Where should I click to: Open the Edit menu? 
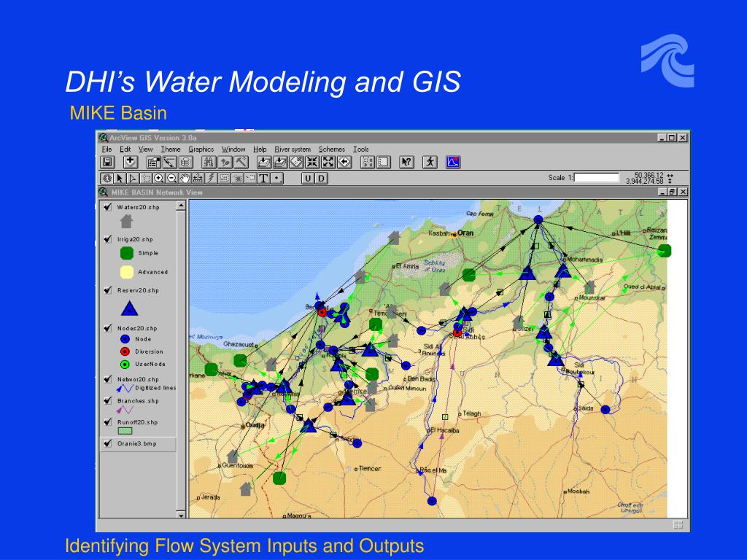[125, 149]
